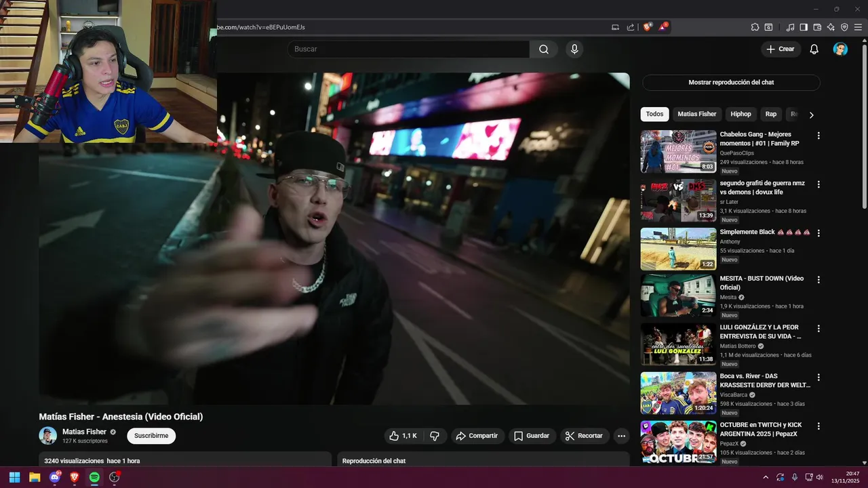The height and width of the screenshot is (488, 868).
Task: Open Discord from taskbar
Action: (x=55, y=477)
